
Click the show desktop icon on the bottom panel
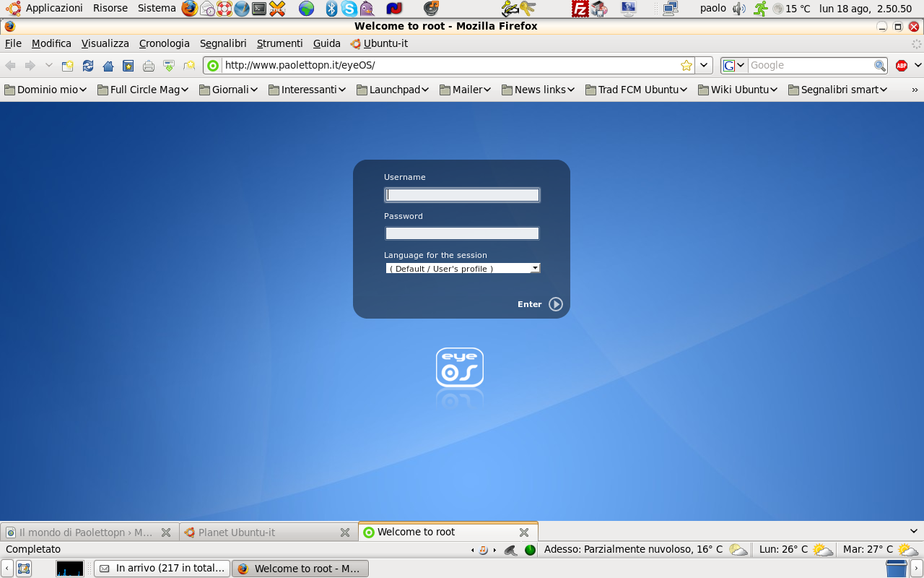tap(24, 569)
